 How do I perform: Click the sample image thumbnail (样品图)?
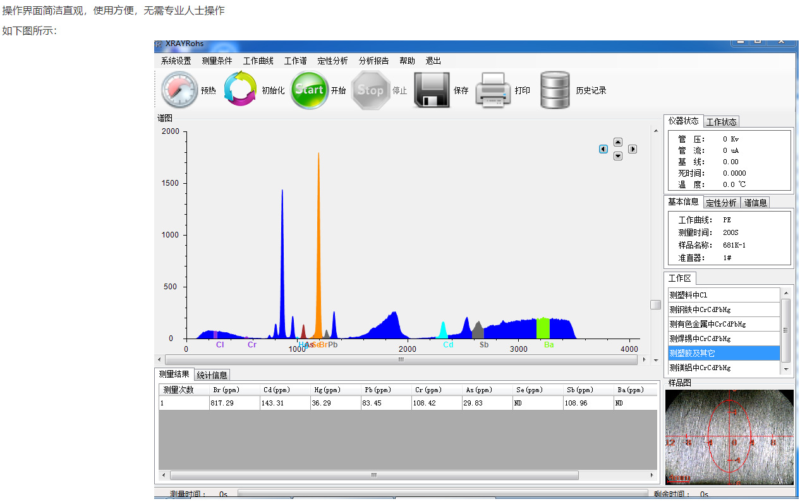point(729,436)
